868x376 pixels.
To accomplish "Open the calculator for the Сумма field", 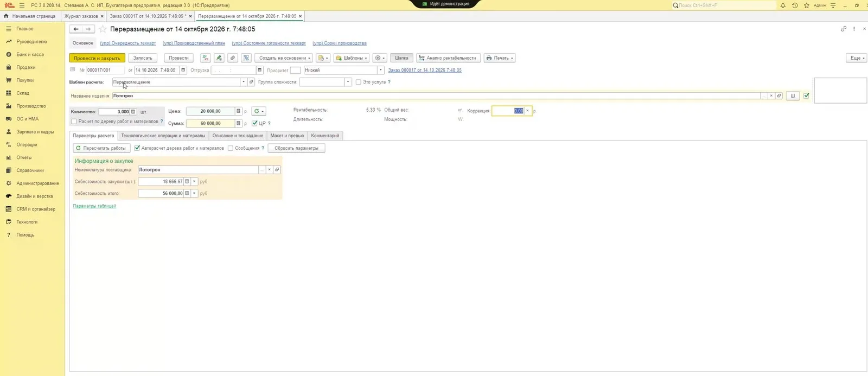I will 238,123.
